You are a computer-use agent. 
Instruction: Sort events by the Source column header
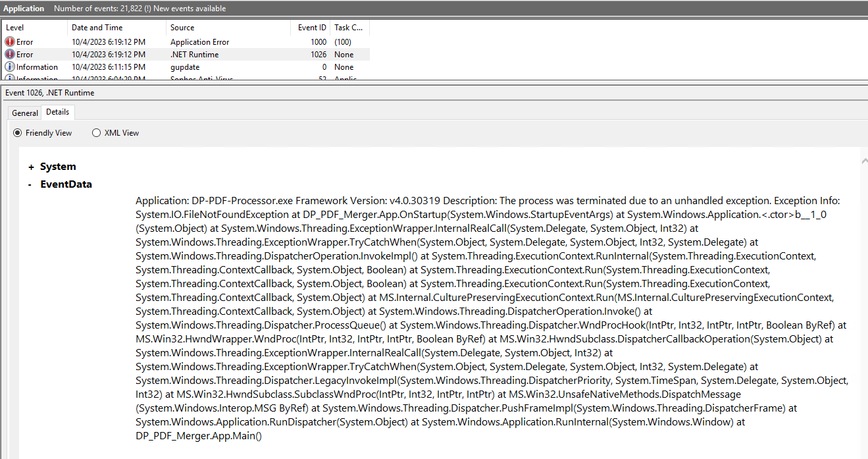228,28
